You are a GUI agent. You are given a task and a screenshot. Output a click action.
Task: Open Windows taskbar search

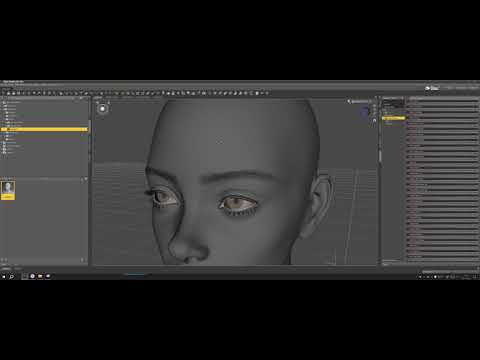pyautogui.click(x=11, y=276)
